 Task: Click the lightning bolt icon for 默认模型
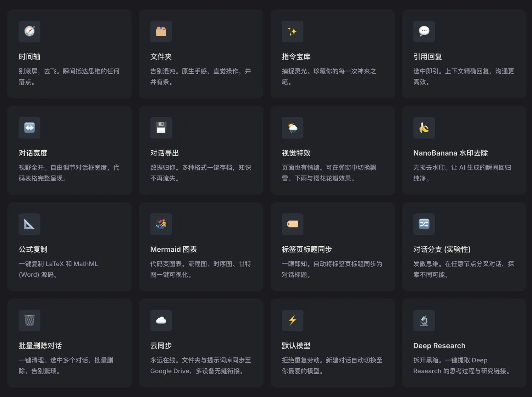[293, 320]
